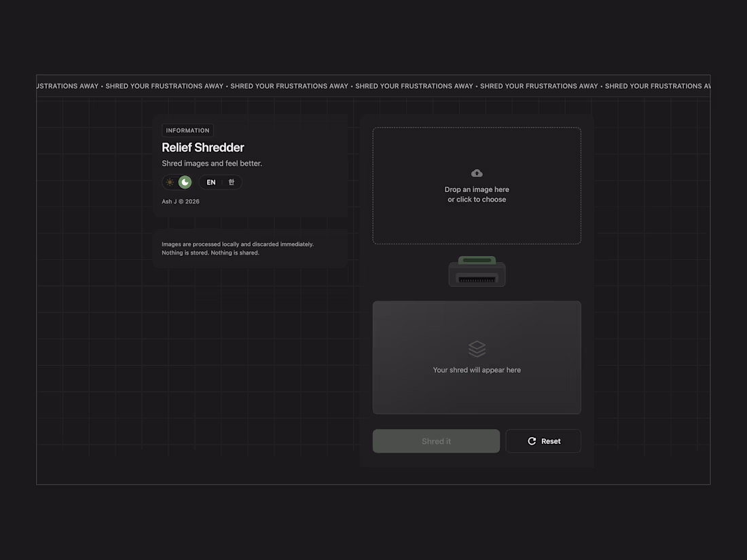Click the layered stack icon in output area
Viewport: 747px width, 560px height.
point(476,348)
